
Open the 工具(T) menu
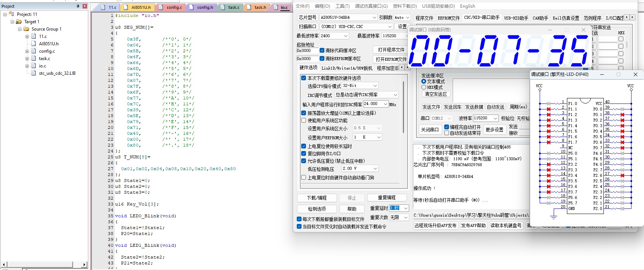coord(342,6)
